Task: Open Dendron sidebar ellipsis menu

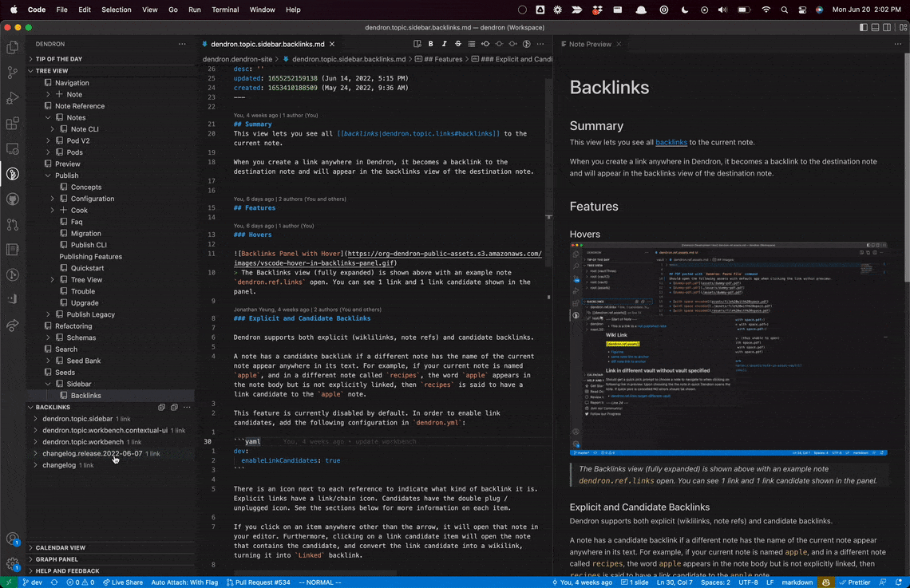Action: tap(182, 44)
